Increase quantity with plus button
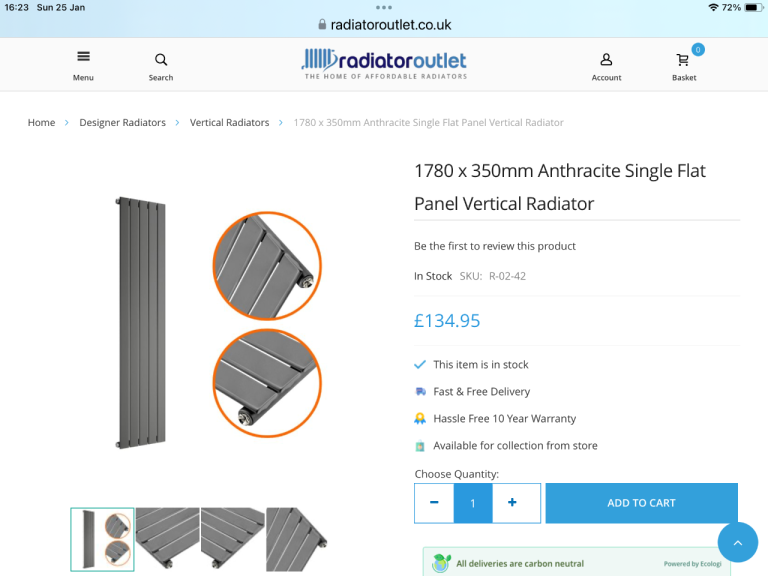768x576 pixels. point(512,503)
